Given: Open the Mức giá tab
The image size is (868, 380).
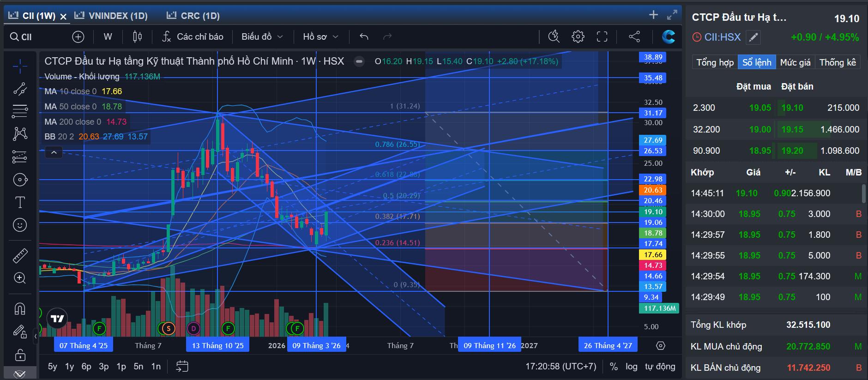Looking at the screenshot, I should [x=795, y=62].
